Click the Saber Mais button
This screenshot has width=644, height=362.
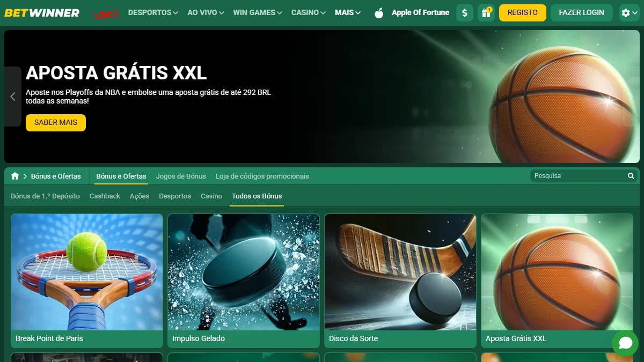(x=56, y=122)
